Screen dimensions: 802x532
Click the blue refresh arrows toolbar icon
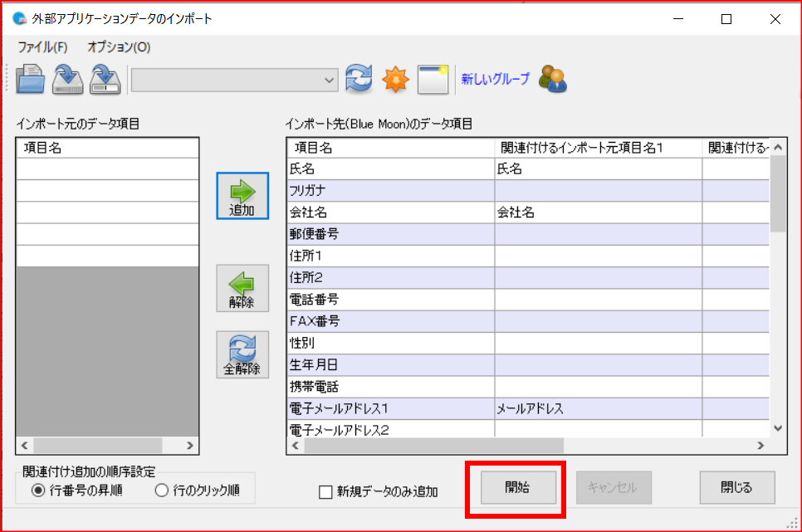click(359, 80)
